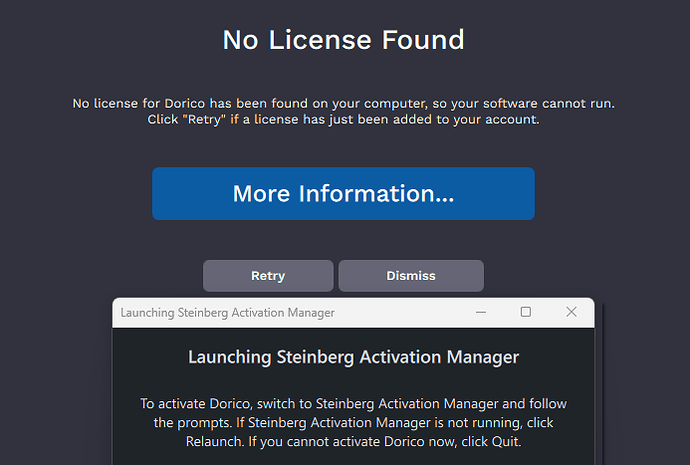
Task: Click the dialog's title bar caption text
Action: point(227,313)
